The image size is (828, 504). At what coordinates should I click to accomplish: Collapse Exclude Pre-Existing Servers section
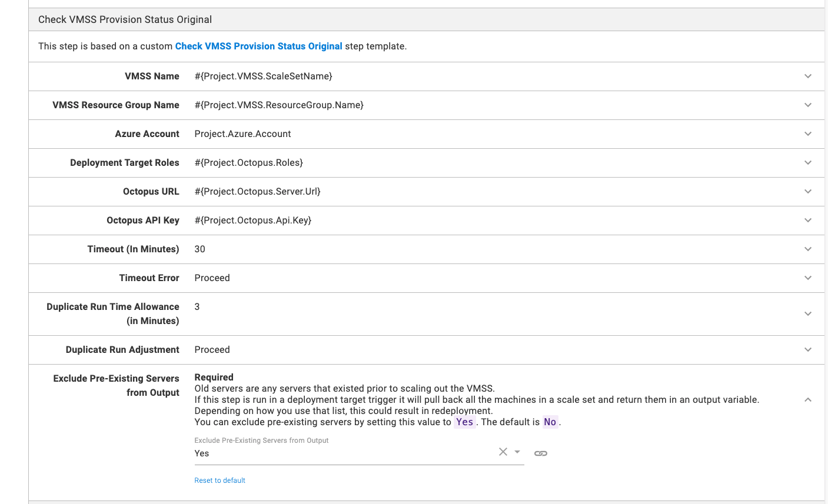[x=808, y=400]
